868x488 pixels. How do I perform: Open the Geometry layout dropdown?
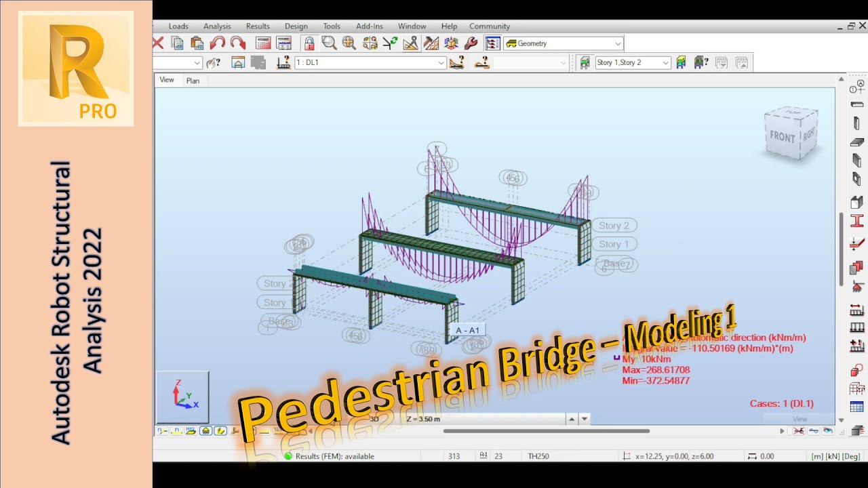tap(564, 43)
